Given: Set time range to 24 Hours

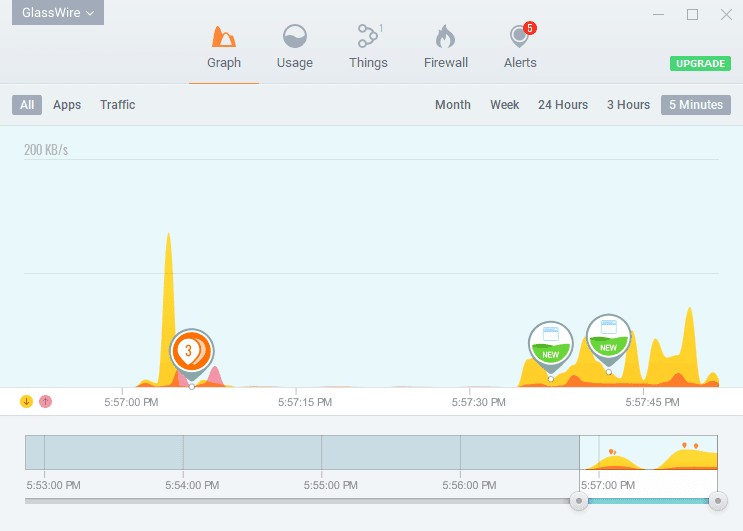Looking at the screenshot, I should pos(563,105).
